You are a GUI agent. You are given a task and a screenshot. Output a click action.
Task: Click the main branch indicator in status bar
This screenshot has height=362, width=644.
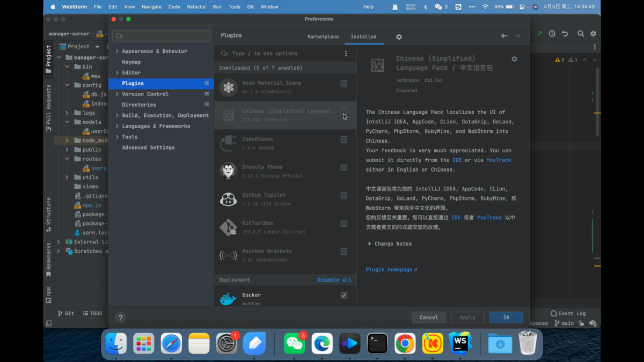[x=564, y=323]
